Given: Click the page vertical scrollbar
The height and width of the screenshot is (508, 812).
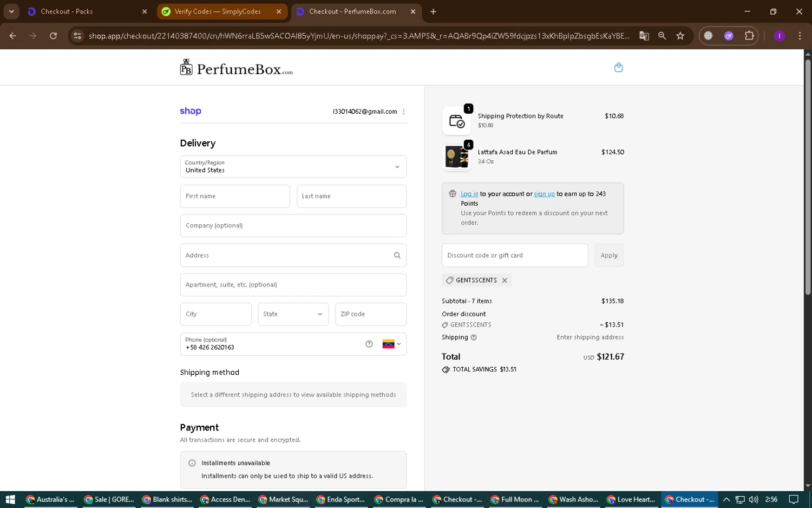Looking at the screenshot, I should tap(808, 176).
